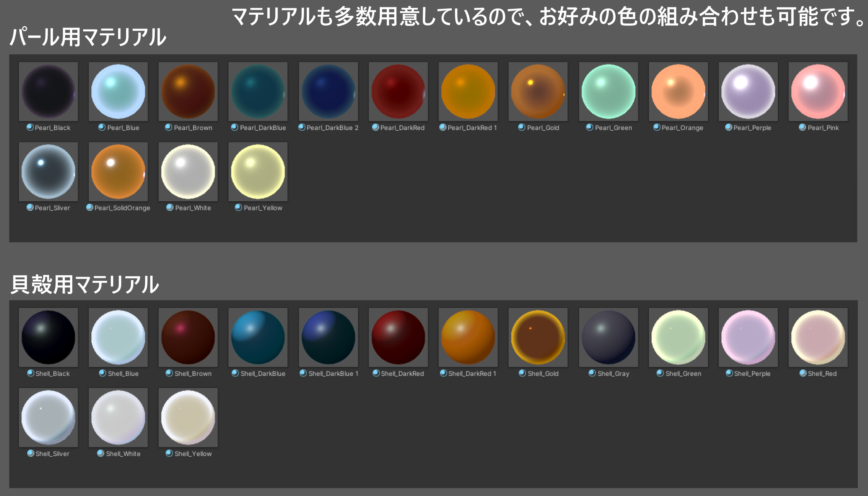Click the Shell_DarkRed 1 label
The width and height of the screenshot is (868, 496).
pos(472,374)
